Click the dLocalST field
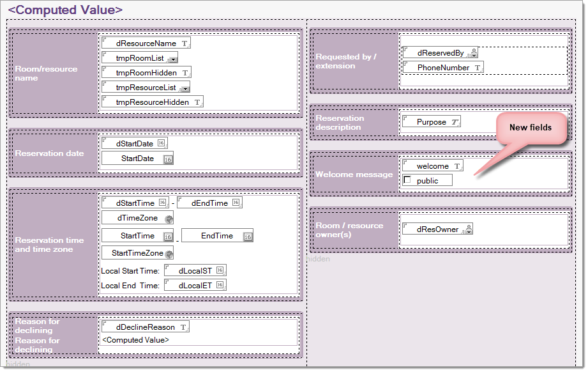Viewport: 588px width, 372px height. (x=195, y=270)
